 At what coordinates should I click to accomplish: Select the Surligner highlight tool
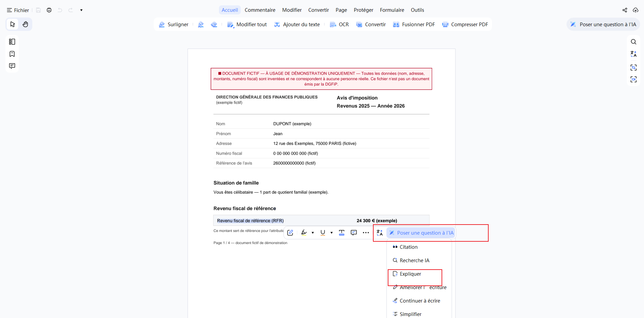click(174, 25)
